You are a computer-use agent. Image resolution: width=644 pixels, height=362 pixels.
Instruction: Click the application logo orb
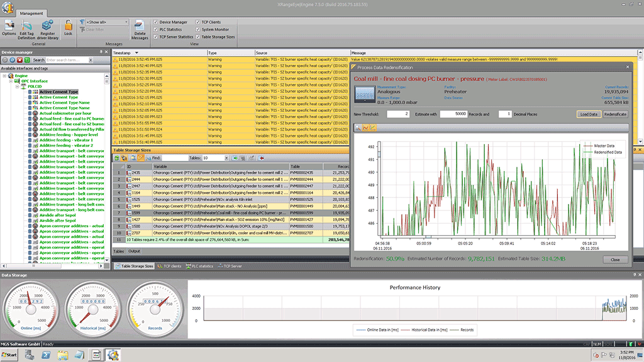[x=8, y=8]
